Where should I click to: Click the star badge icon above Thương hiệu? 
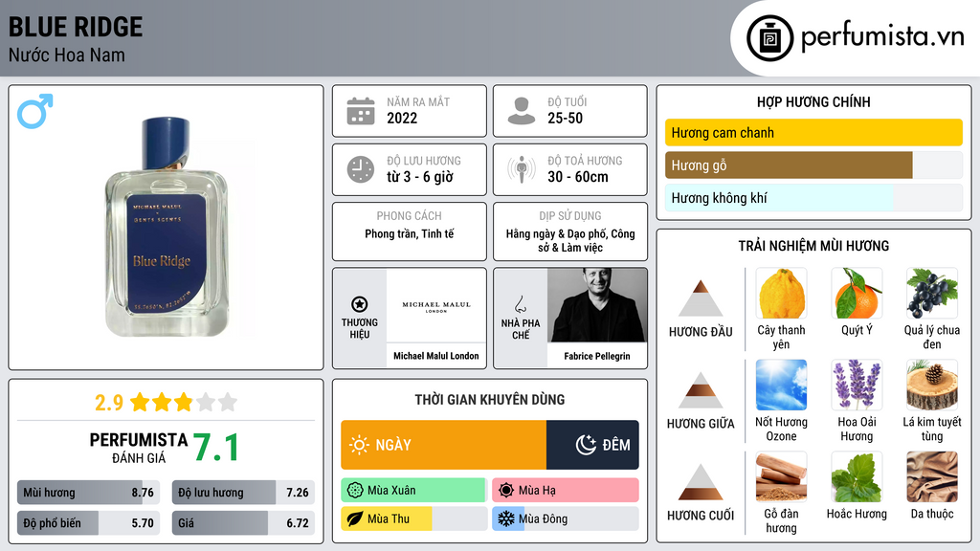[360, 304]
